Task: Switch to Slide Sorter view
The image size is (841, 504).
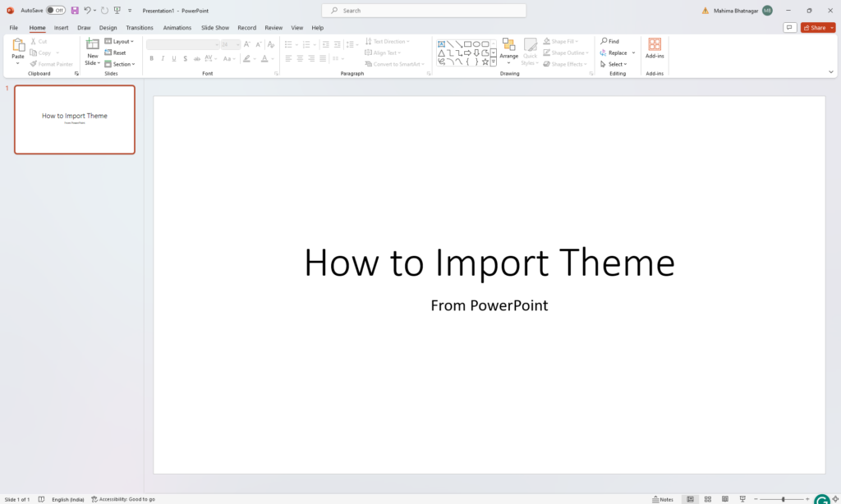Action: click(707, 498)
